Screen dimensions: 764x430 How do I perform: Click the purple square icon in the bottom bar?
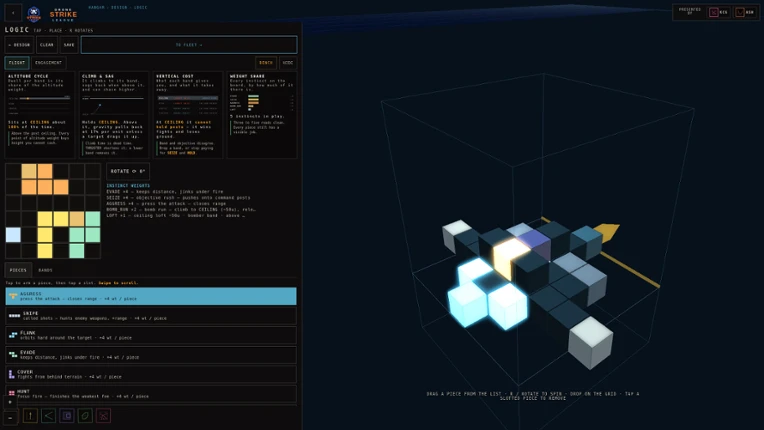pyautogui.click(x=67, y=416)
